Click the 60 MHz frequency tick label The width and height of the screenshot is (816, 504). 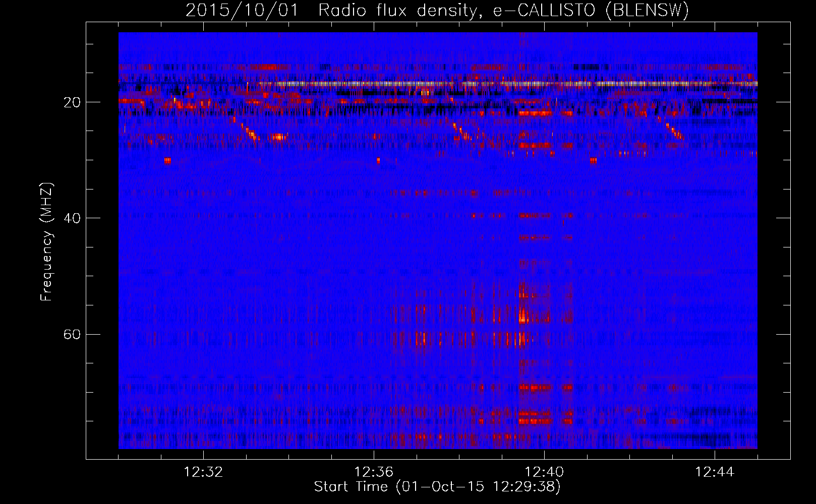click(x=72, y=334)
